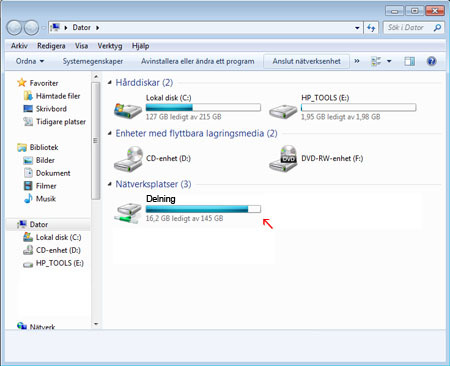The height and width of the screenshot is (366, 450).
Task: Open the Redigera menu
Action: click(x=51, y=46)
